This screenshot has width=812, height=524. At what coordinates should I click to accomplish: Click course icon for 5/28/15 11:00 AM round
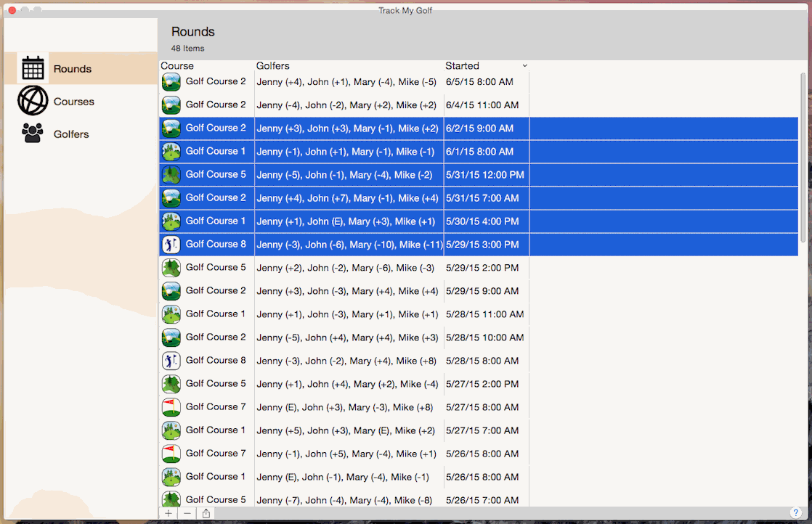[x=171, y=314]
